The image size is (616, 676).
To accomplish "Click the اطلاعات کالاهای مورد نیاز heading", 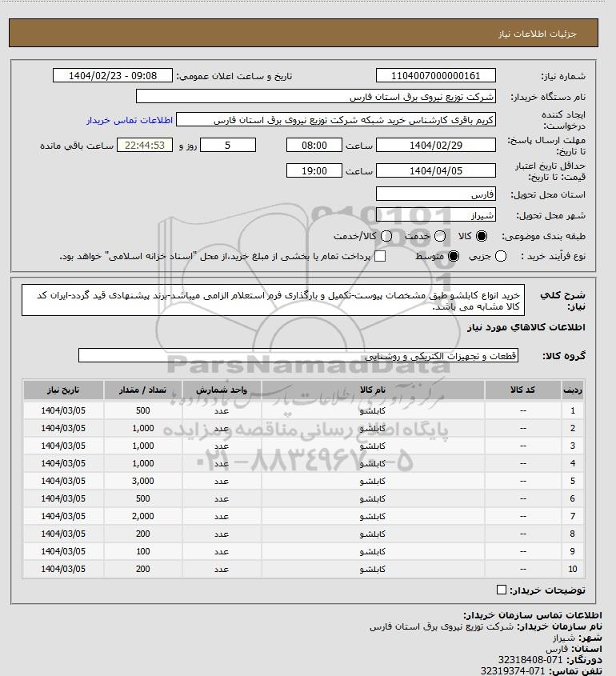I will click(x=526, y=327).
